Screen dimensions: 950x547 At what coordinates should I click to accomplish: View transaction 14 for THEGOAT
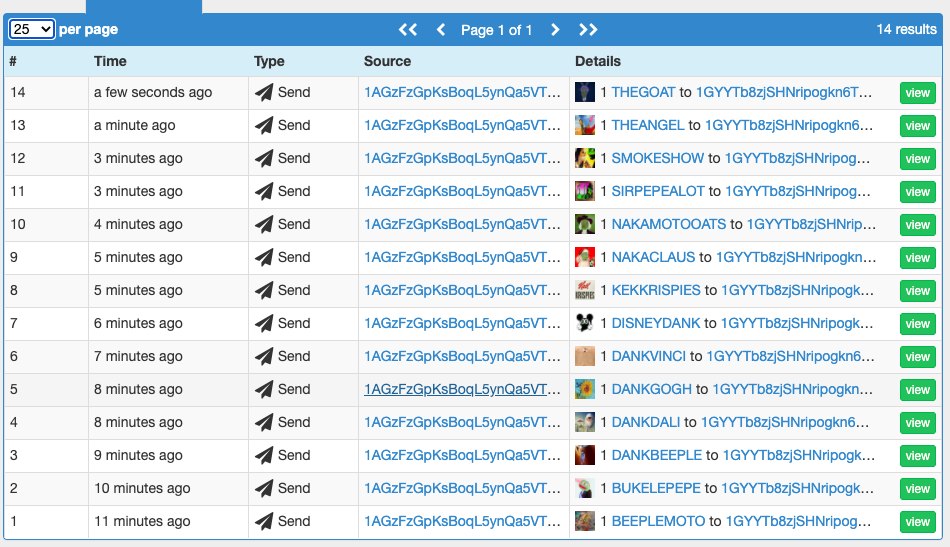point(917,93)
